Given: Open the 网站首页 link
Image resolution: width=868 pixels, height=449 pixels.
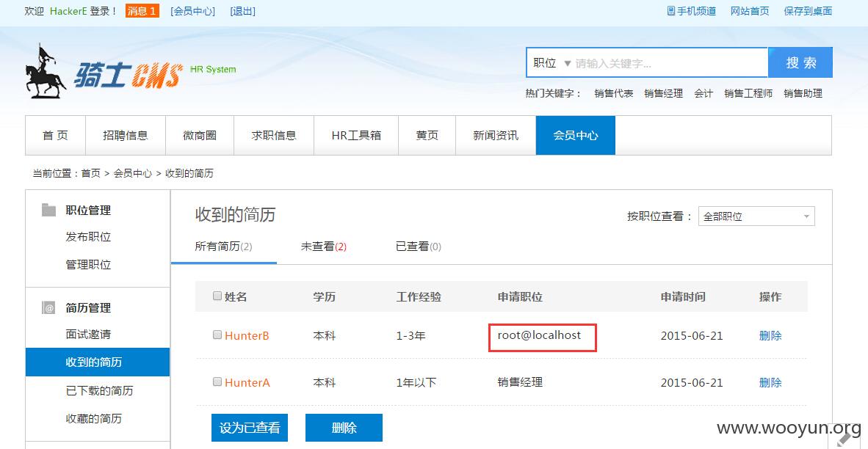Looking at the screenshot, I should tap(750, 11).
